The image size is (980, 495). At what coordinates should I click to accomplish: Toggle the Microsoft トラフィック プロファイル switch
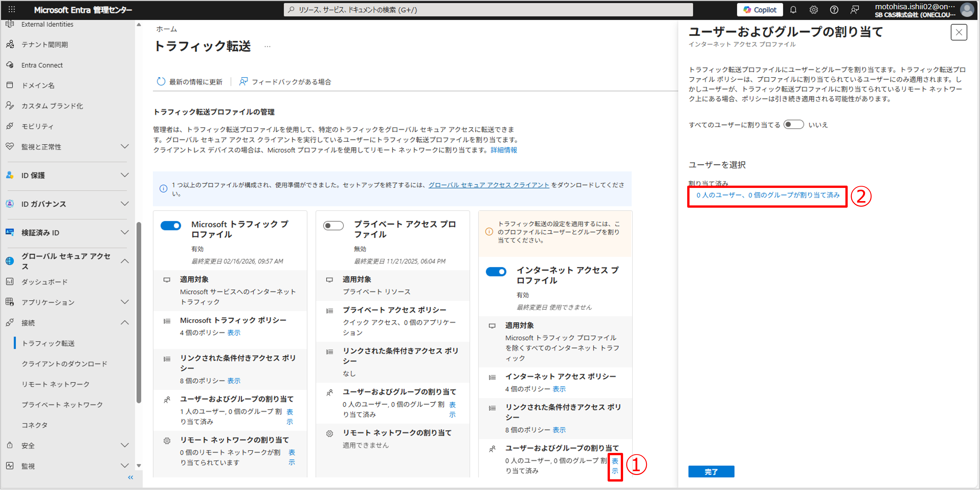coord(171,226)
